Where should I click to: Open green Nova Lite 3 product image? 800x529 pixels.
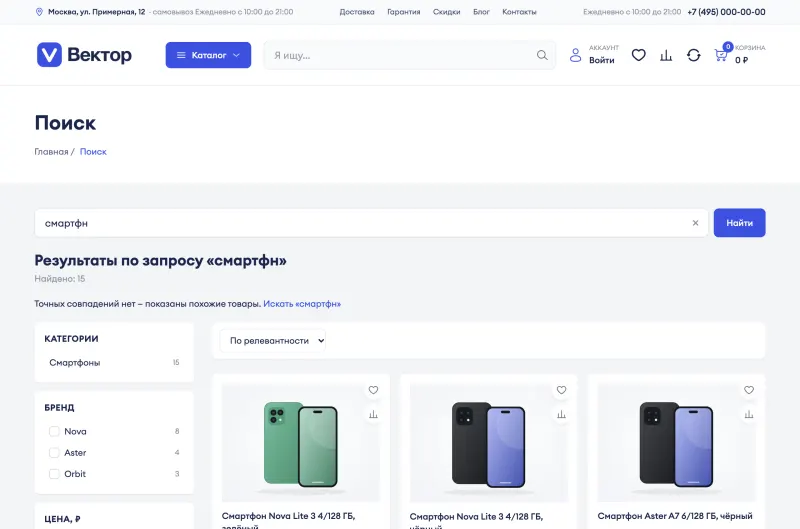pos(301,443)
